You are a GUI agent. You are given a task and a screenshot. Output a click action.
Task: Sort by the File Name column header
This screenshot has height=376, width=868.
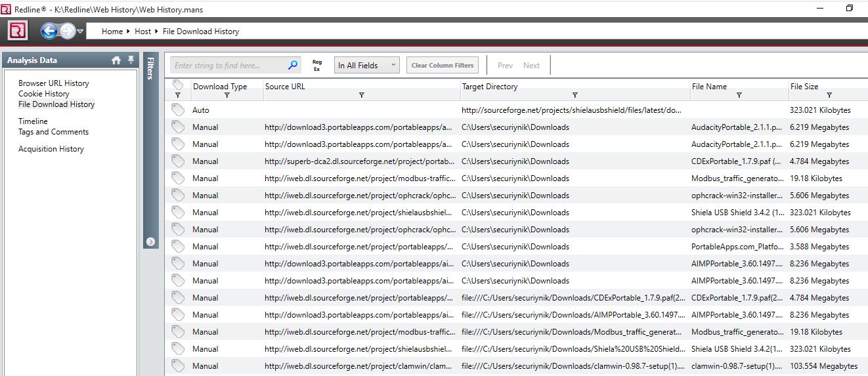[x=709, y=87]
